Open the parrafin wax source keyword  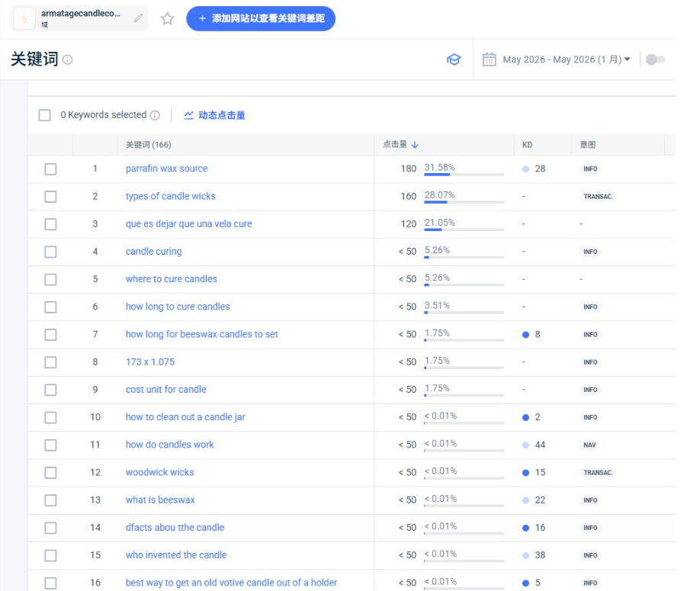tap(166, 169)
